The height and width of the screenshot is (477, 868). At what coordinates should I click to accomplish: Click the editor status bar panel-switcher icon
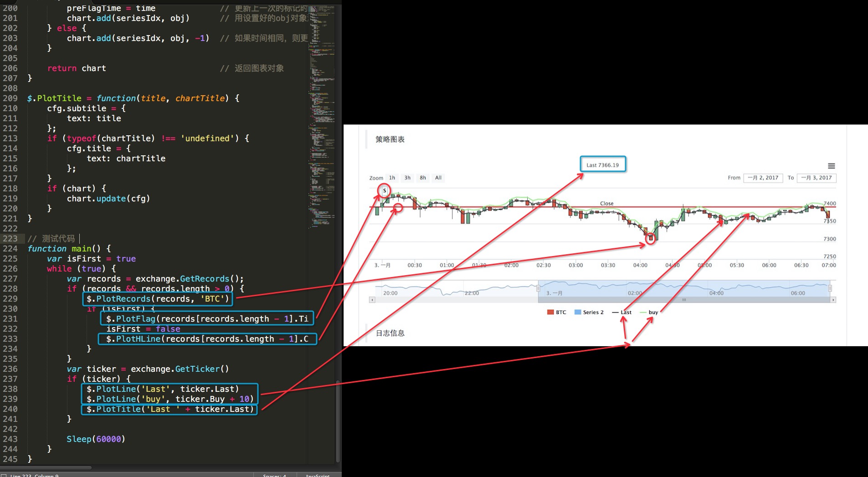coord(4,475)
